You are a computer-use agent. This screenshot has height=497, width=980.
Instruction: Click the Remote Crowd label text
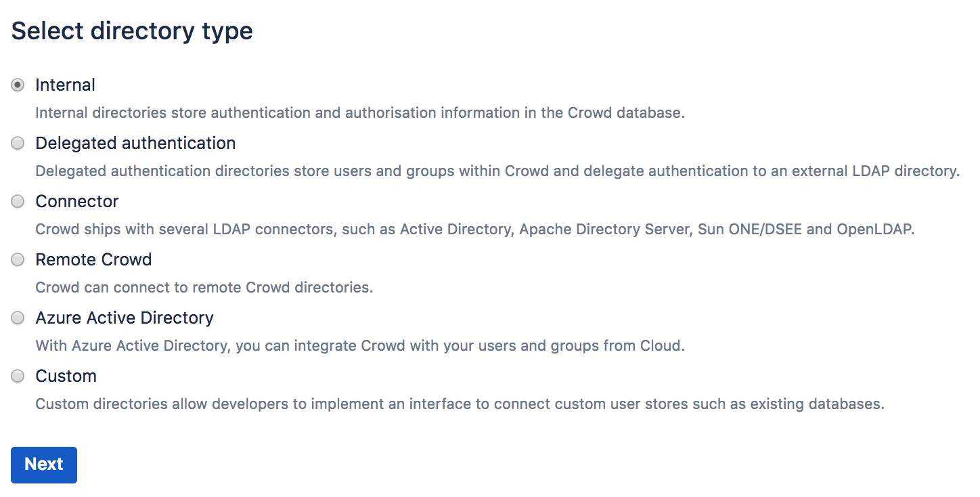click(x=93, y=259)
